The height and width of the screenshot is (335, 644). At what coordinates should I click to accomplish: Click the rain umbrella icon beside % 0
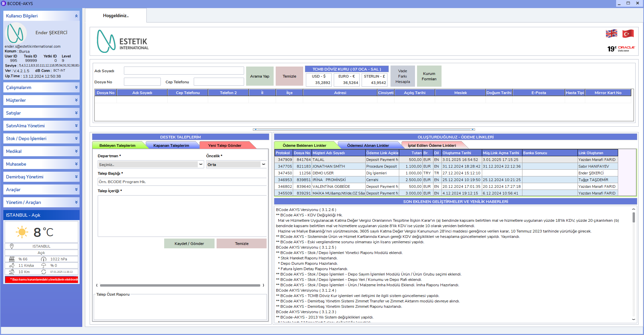tap(44, 265)
